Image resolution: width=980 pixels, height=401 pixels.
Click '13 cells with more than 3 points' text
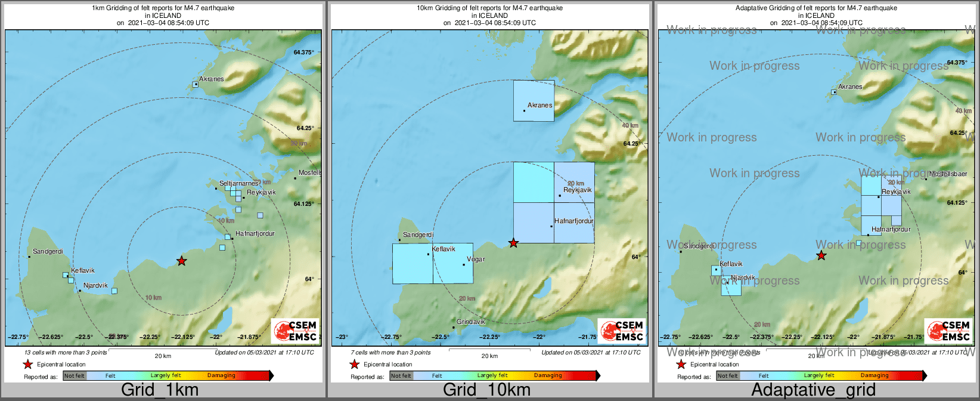point(66,353)
